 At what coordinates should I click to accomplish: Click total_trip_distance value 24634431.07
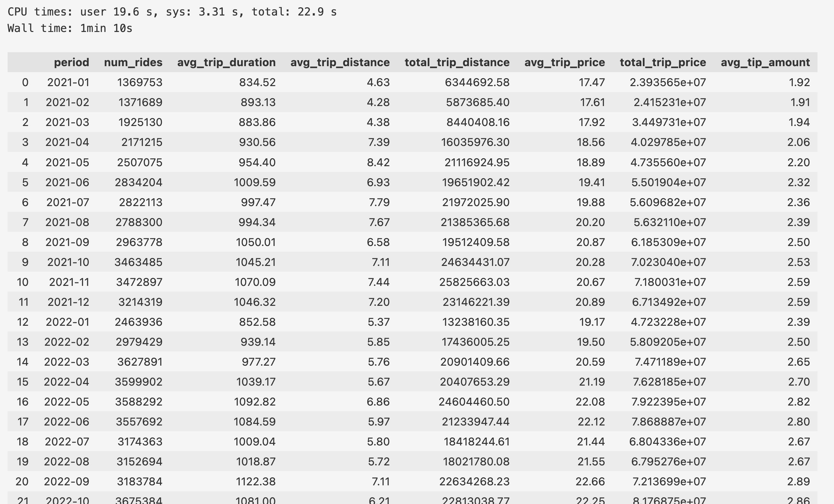pyautogui.click(x=475, y=262)
